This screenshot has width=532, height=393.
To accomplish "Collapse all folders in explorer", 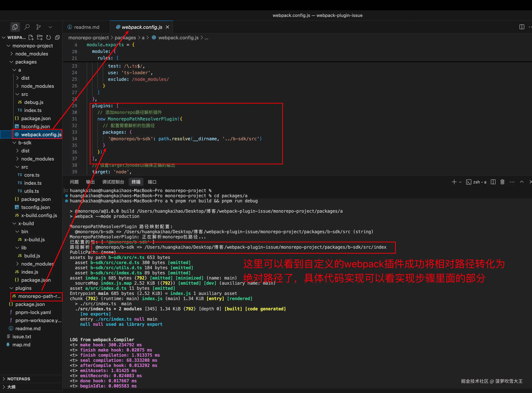I will (57, 38).
